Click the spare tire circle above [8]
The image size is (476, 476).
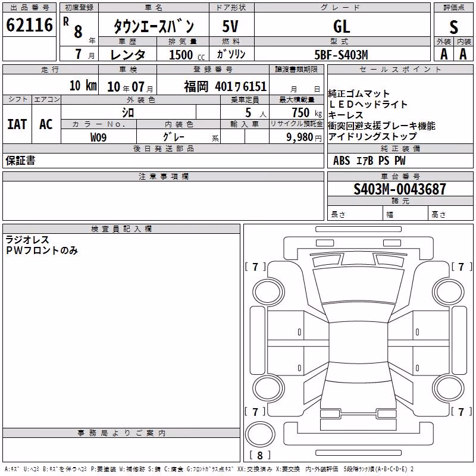(x=260, y=434)
